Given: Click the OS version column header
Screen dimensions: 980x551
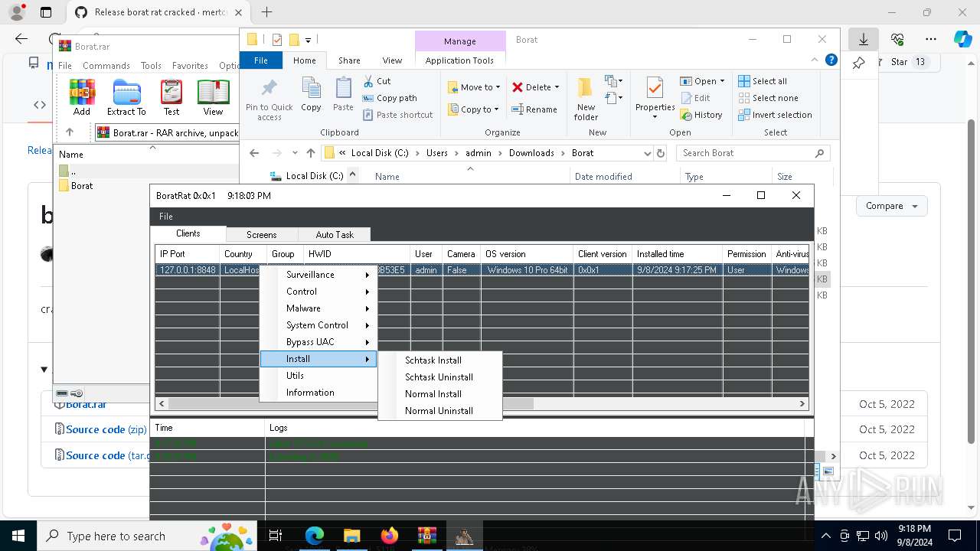Looking at the screenshot, I should click(x=527, y=254).
